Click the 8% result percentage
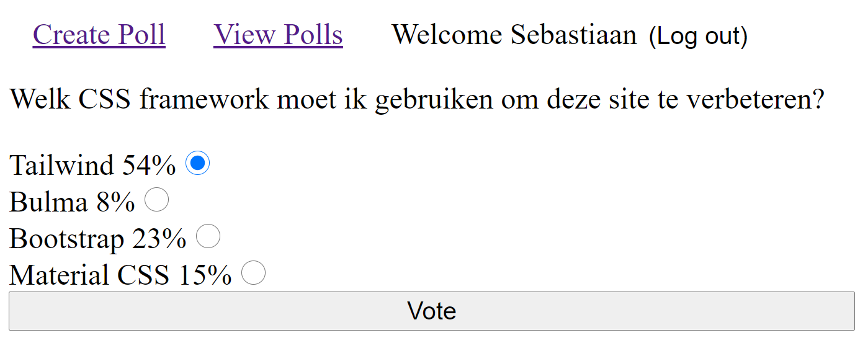 [115, 202]
